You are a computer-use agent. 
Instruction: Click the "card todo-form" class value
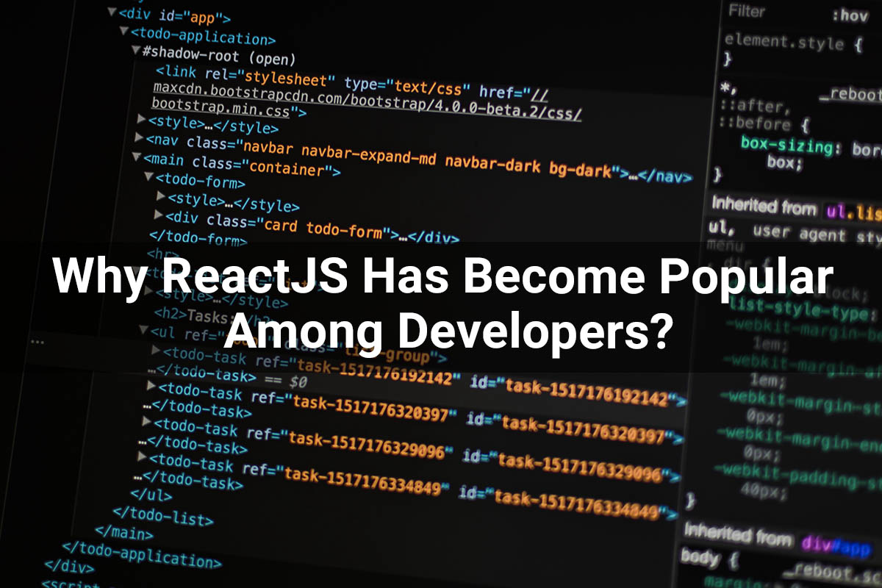pos(323,226)
